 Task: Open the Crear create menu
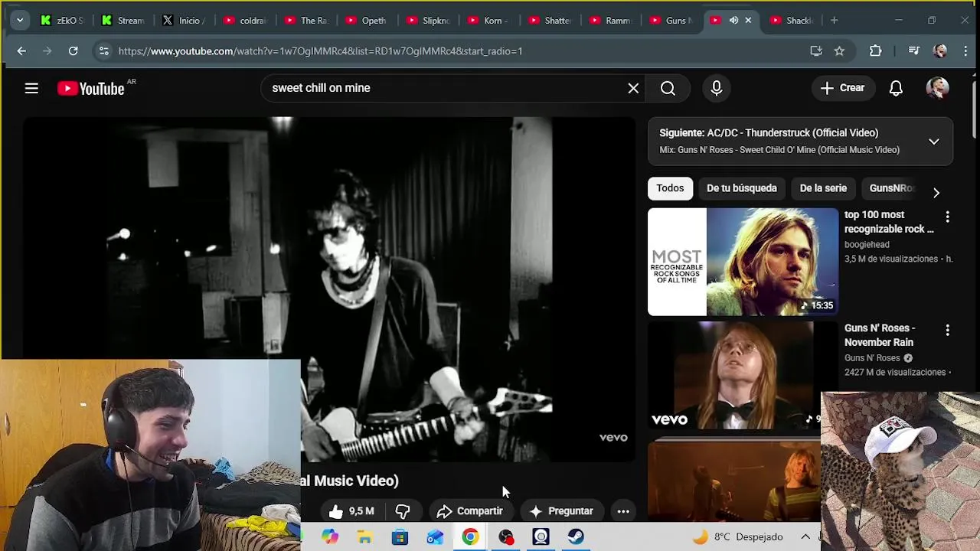coord(843,88)
